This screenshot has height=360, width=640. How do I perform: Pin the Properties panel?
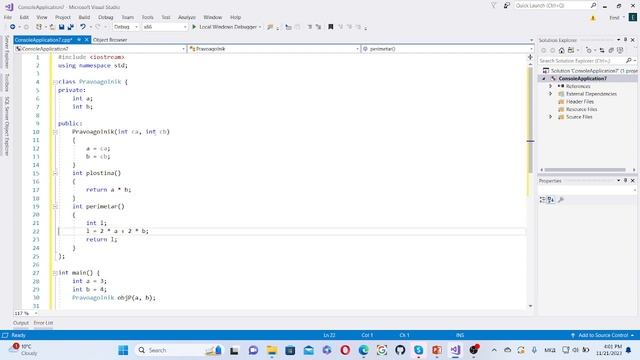625,180
